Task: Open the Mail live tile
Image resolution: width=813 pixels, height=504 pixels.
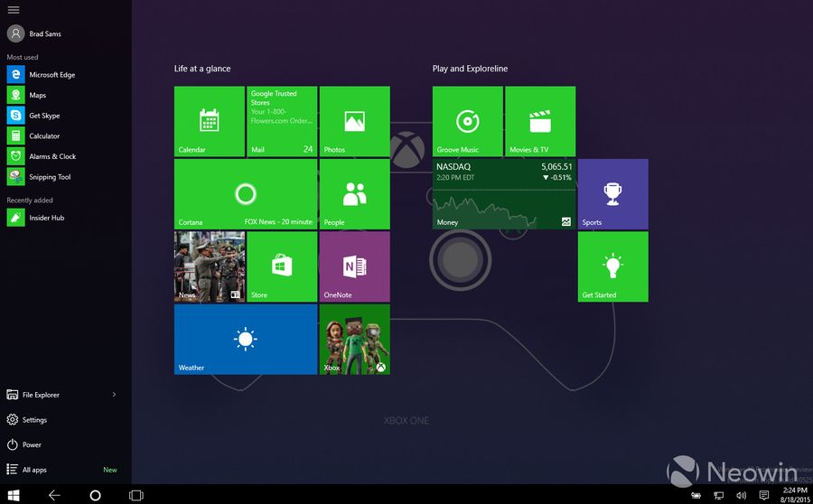Action: click(x=282, y=121)
